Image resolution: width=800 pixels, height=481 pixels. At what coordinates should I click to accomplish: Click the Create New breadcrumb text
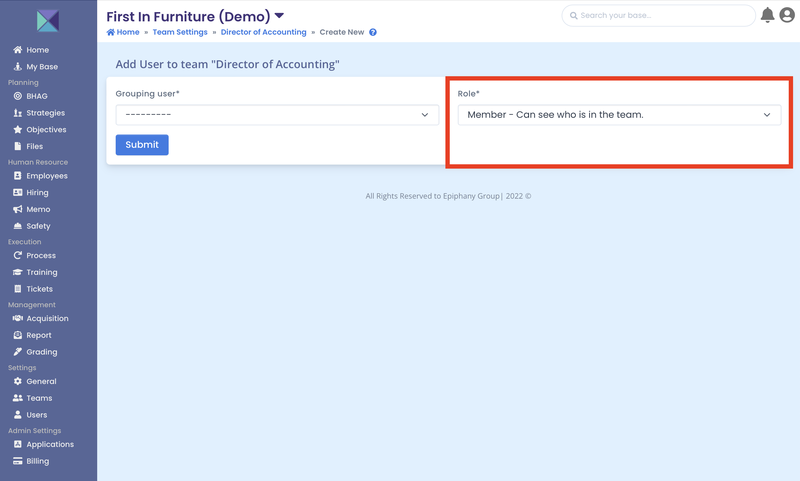click(x=342, y=32)
